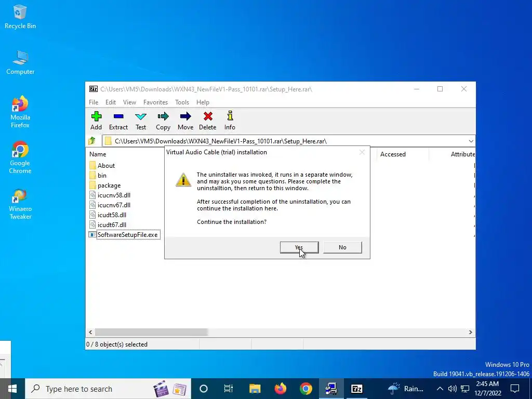Click the 7-Zip taskbar icon
Viewport: 532px width, 399px height.
tap(356, 389)
